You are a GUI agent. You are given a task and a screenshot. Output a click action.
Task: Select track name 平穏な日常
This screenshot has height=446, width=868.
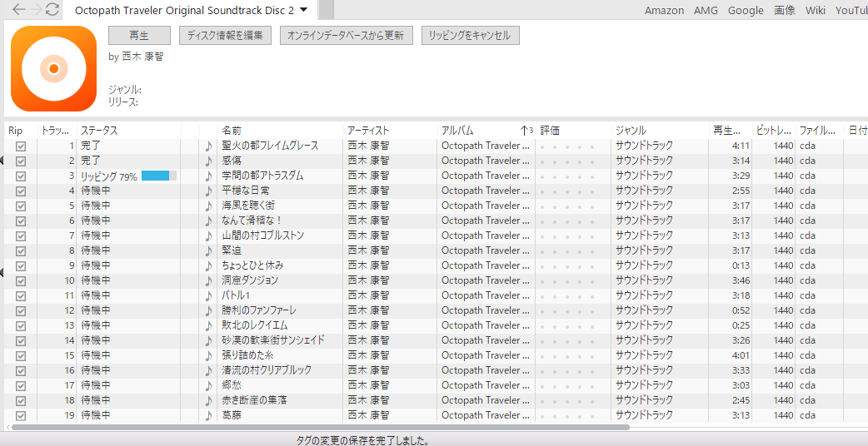[246, 191]
